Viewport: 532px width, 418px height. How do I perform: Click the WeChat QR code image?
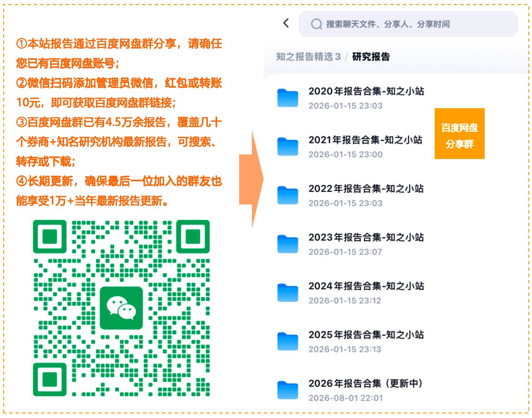click(x=121, y=308)
